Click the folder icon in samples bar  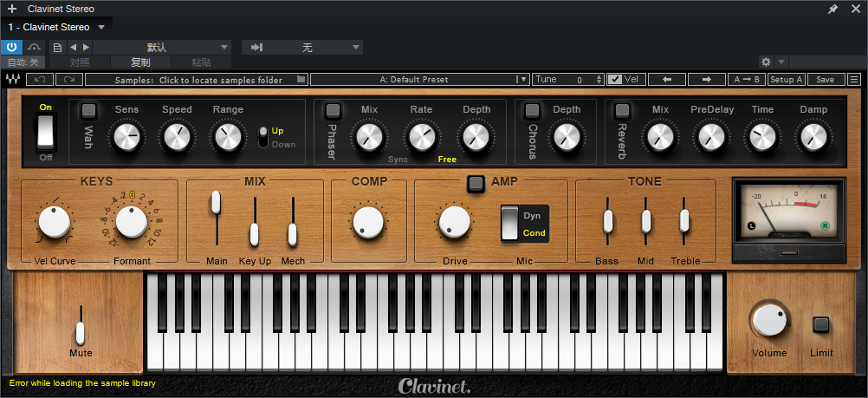point(301,79)
